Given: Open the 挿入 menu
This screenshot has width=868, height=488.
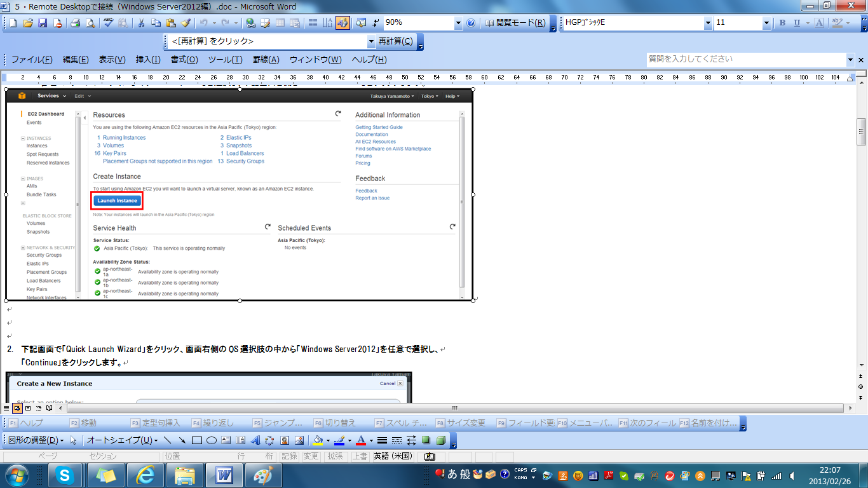Looking at the screenshot, I should [148, 60].
